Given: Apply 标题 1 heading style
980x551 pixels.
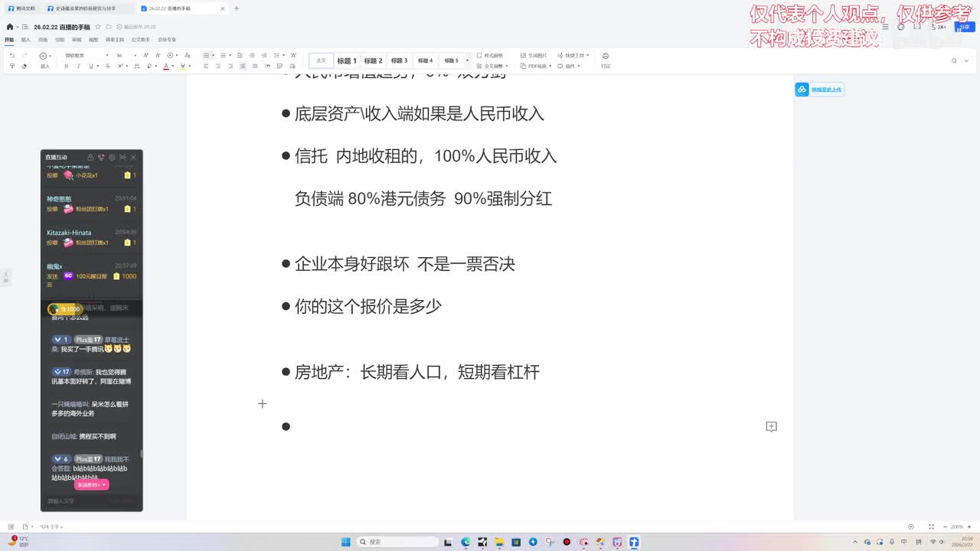Looking at the screenshot, I should click(347, 60).
